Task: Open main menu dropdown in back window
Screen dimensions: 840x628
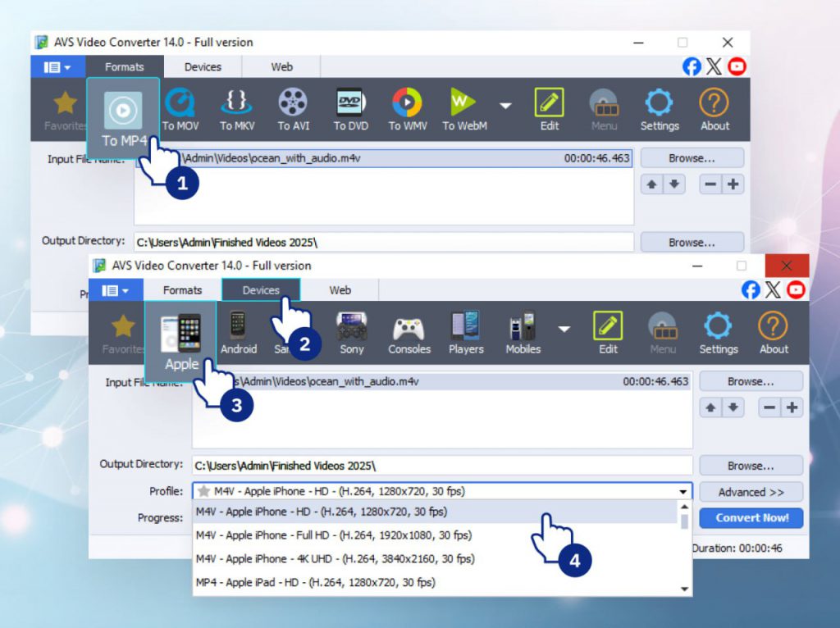Action: [57, 67]
